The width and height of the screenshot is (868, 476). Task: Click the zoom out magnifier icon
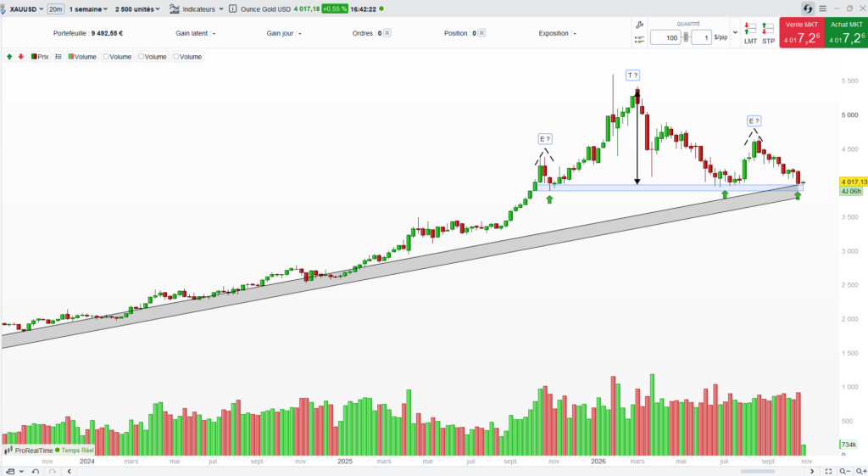pyautogui.click(x=844, y=471)
